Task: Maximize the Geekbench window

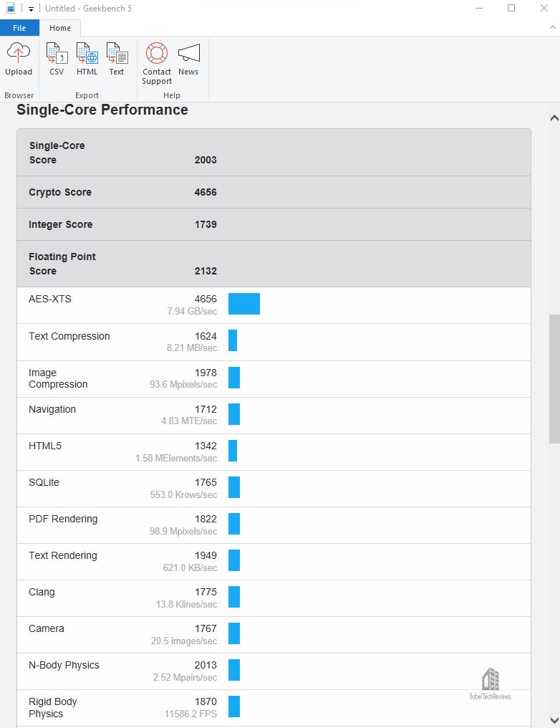Action: point(511,9)
